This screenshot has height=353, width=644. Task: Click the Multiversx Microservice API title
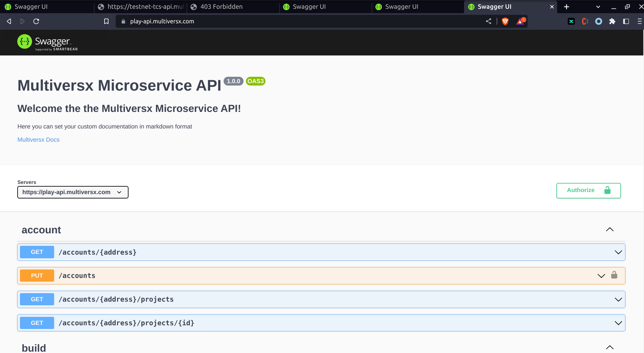[119, 86]
